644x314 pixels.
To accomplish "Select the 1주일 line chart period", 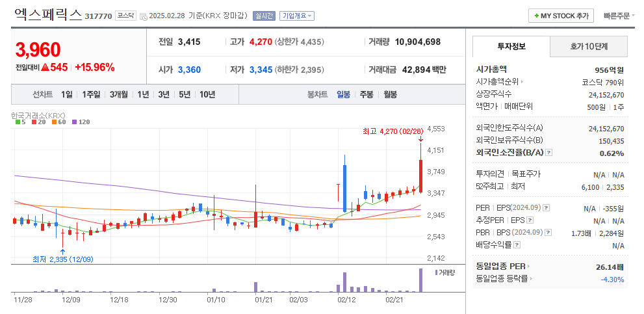I will (91, 94).
